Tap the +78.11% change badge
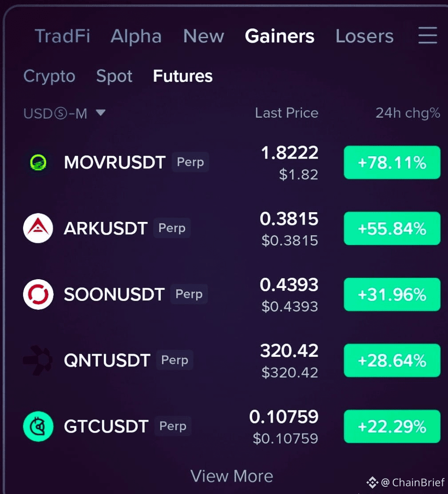 tap(392, 162)
